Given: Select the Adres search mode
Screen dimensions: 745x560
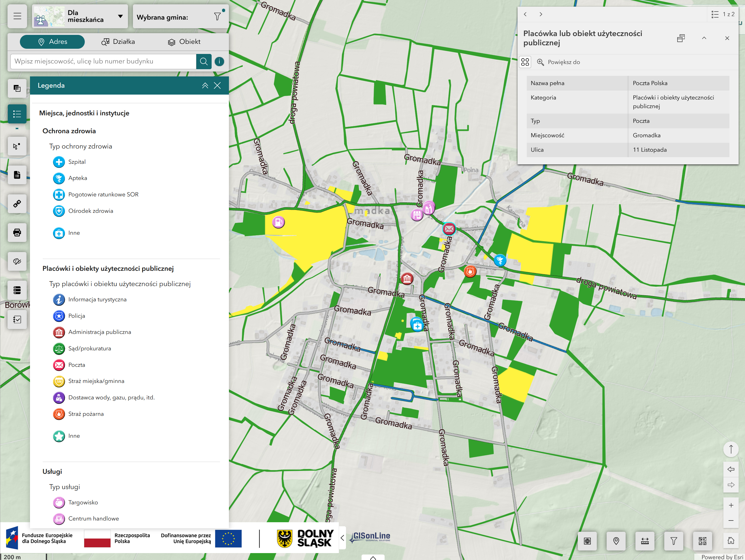Looking at the screenshot, I should pos(52,42).
